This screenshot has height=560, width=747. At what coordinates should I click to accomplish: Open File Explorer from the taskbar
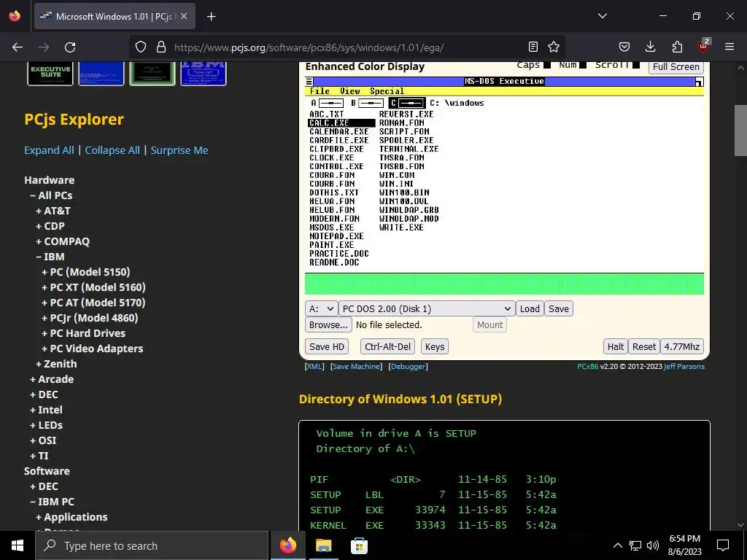(323, 545)
